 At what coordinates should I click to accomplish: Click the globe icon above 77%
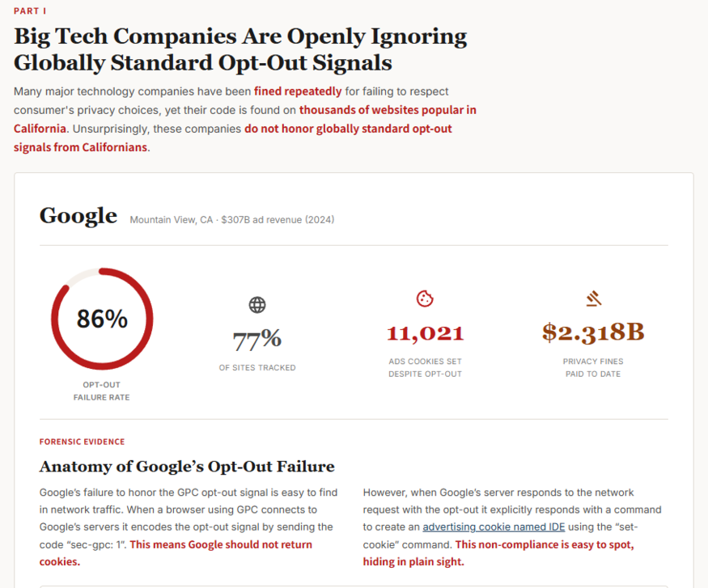[x=257, y=305]
